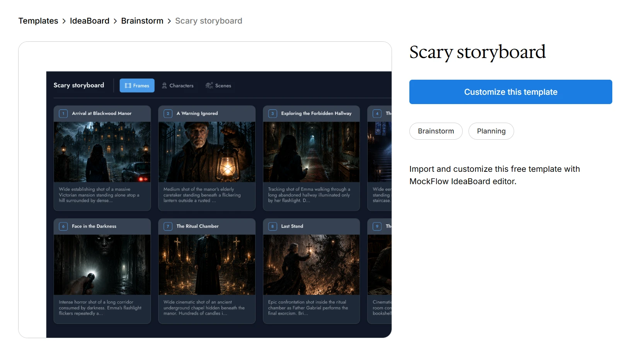
Task: Click the Characters person icon
Action: point(164,86)
